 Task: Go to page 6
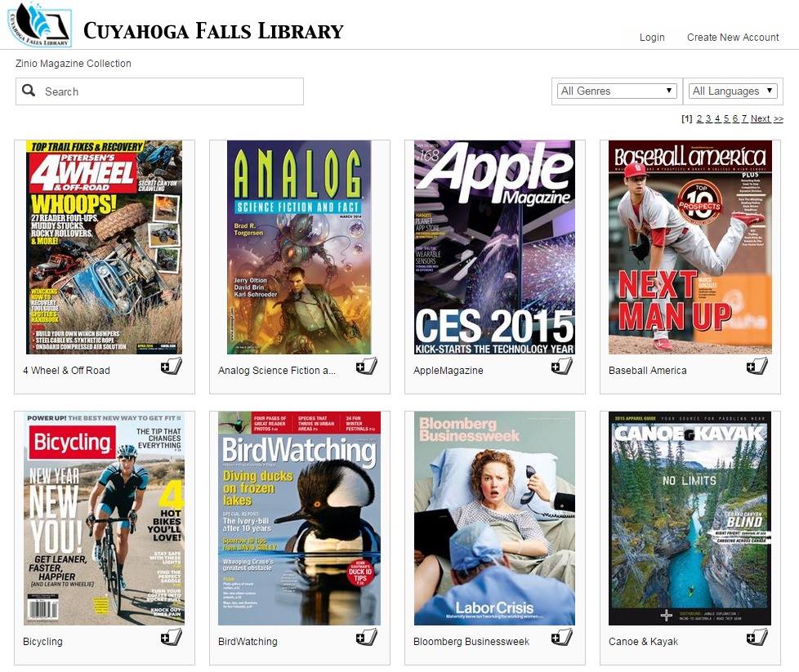pos(735,118)
